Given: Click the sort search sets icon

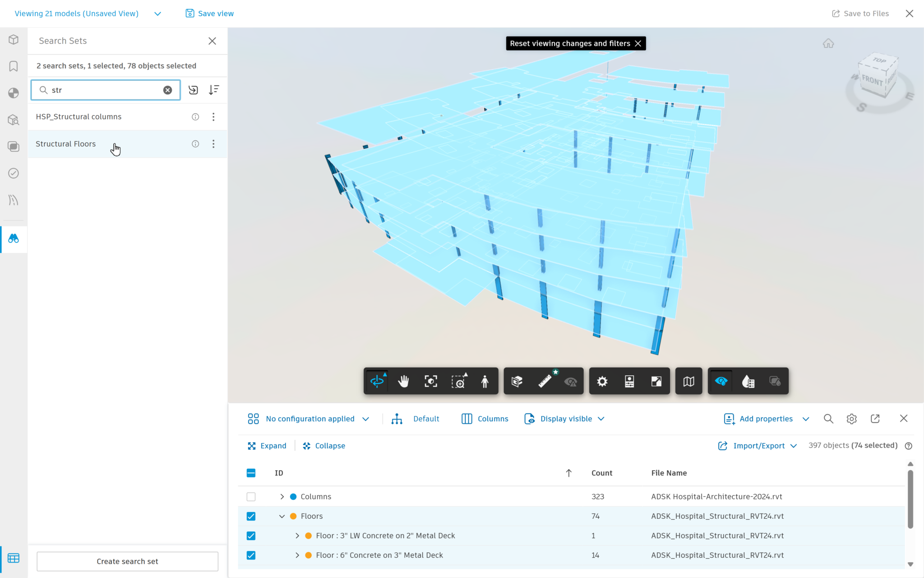Looking at the screenshot, I should 214,90.
